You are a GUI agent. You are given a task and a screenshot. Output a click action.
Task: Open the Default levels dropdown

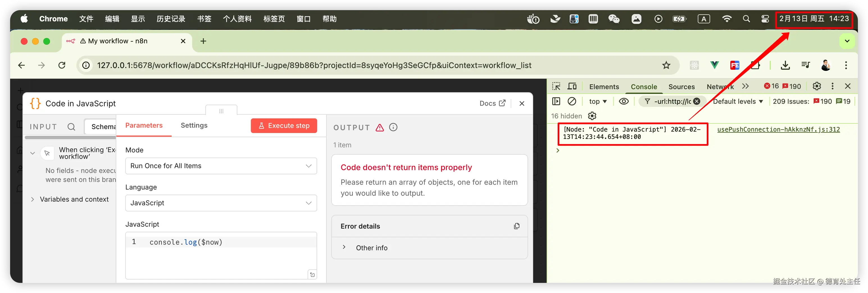point(738,102)
